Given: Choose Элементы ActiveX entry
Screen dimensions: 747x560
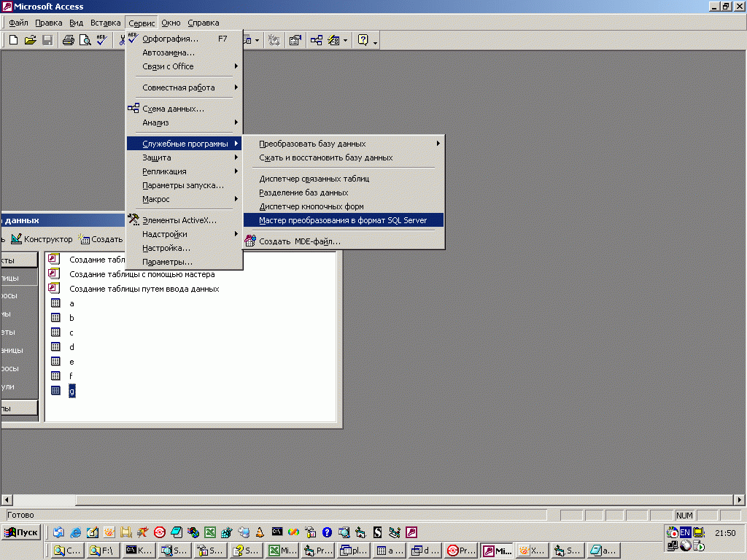Looking at the screenshot, I should (x=185, y=220).
